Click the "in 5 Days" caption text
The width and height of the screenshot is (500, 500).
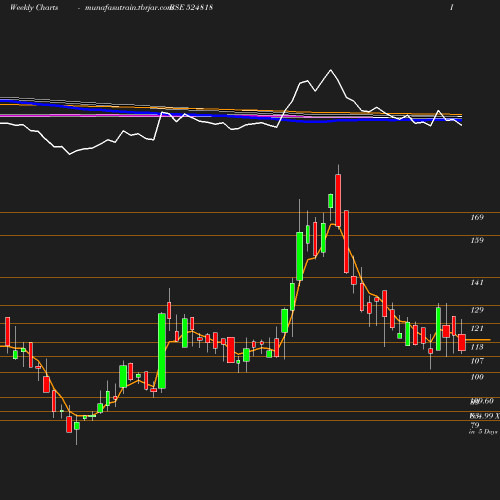483,432
